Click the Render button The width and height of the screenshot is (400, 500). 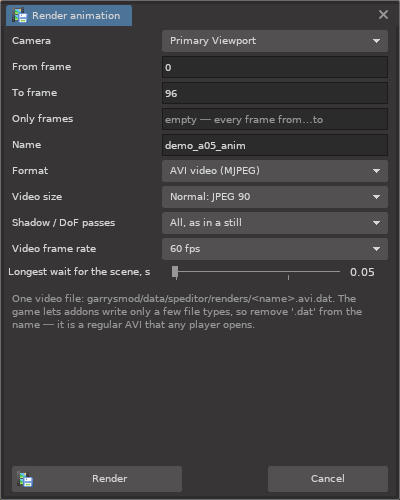(x=97, y=479)
